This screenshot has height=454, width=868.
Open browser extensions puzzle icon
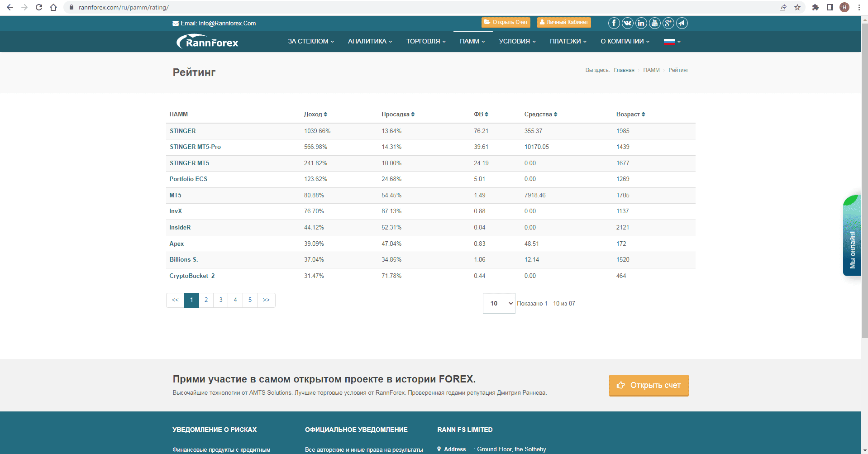[x=816, y=7]
